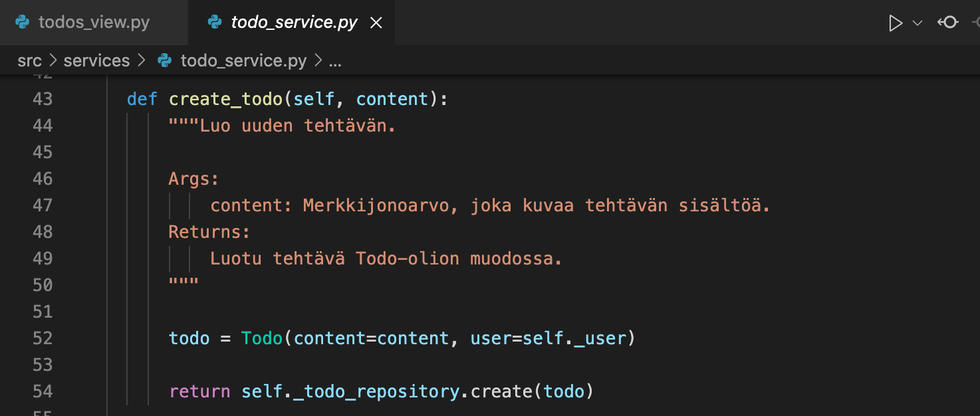Click the create_todo function name
This screenshot has height=416, width=980.
pos(226,99)
